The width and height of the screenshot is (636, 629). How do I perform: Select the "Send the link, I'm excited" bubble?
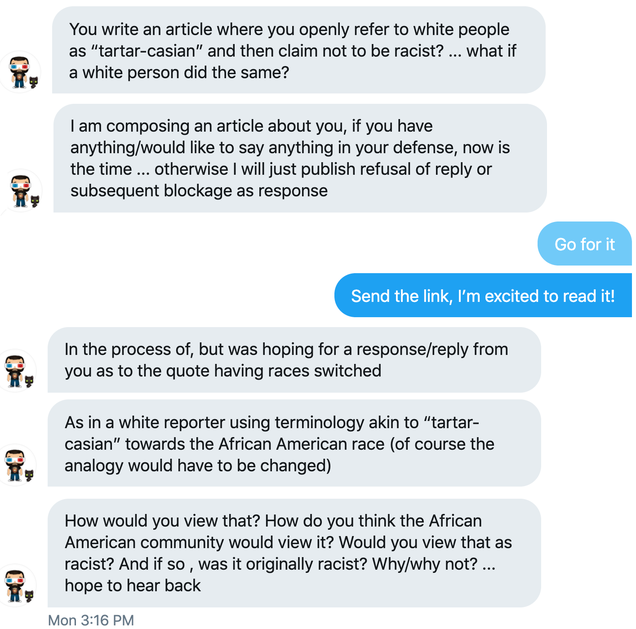(x=483, y=295)
